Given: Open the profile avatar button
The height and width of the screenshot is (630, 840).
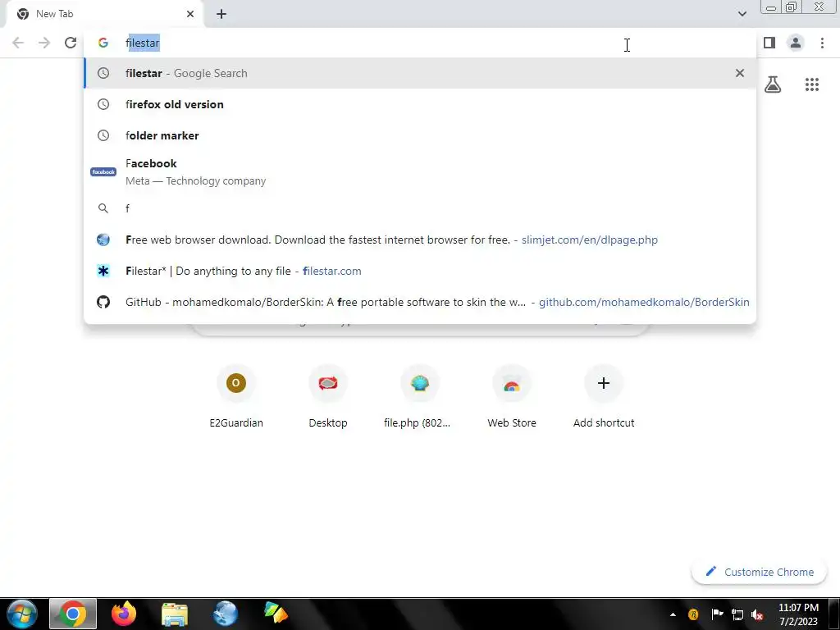Looking at the screenshot, I should tap(796, 43).
